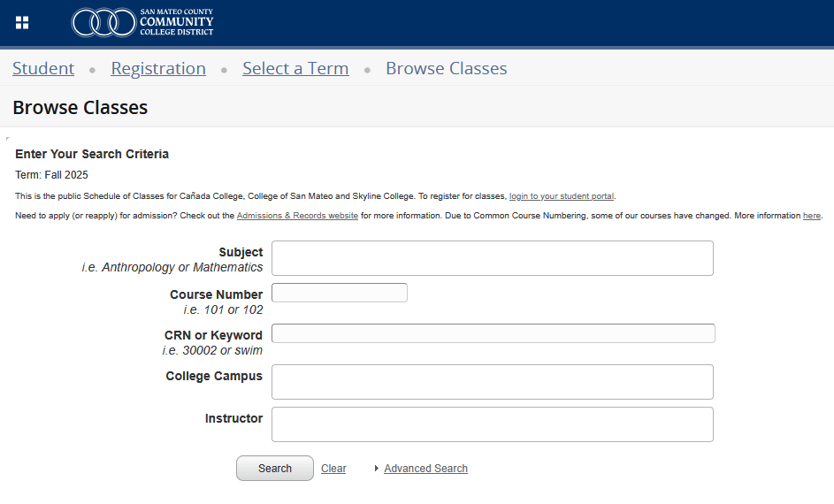Clear the search criteria

coord(333,469)
